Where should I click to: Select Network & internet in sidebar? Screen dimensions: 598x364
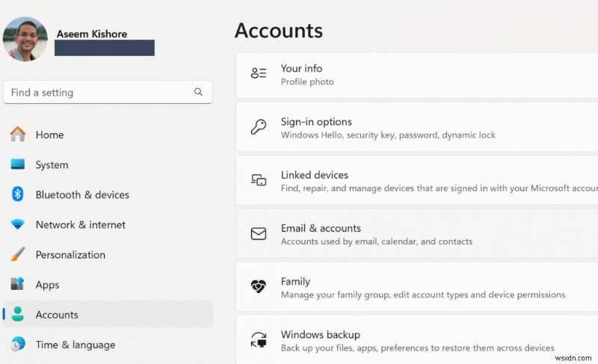click(108, 224)
